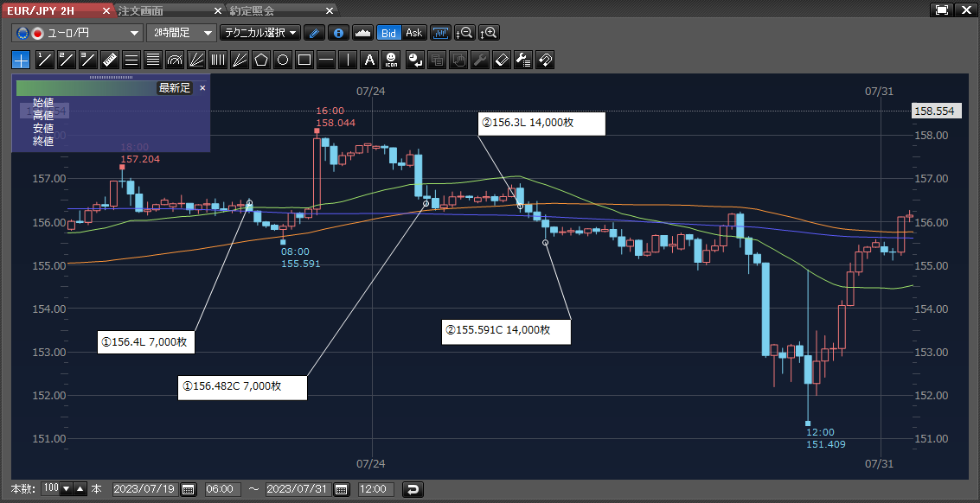Select the crosshair cursor tool

21,60
